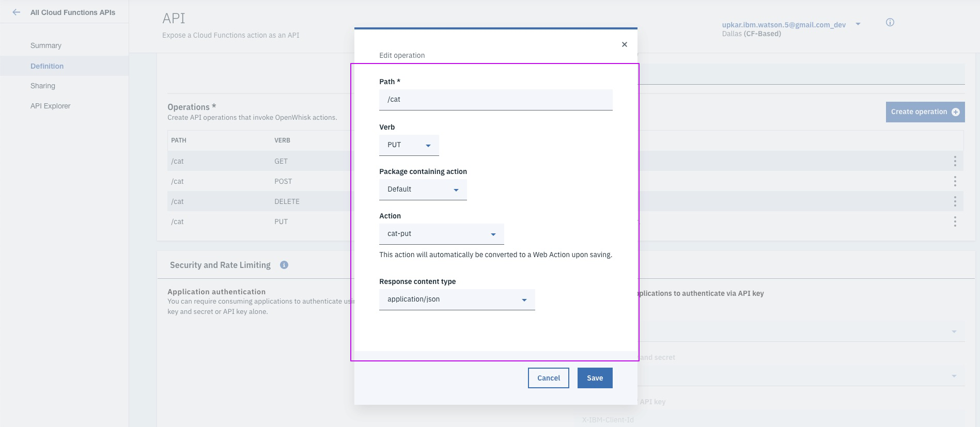Click All Cloud Functions APIs link

point(73,12)
